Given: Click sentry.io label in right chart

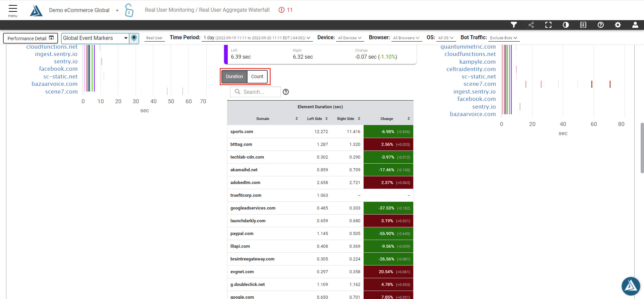Looking at the screenshot, I should point(484,107).
